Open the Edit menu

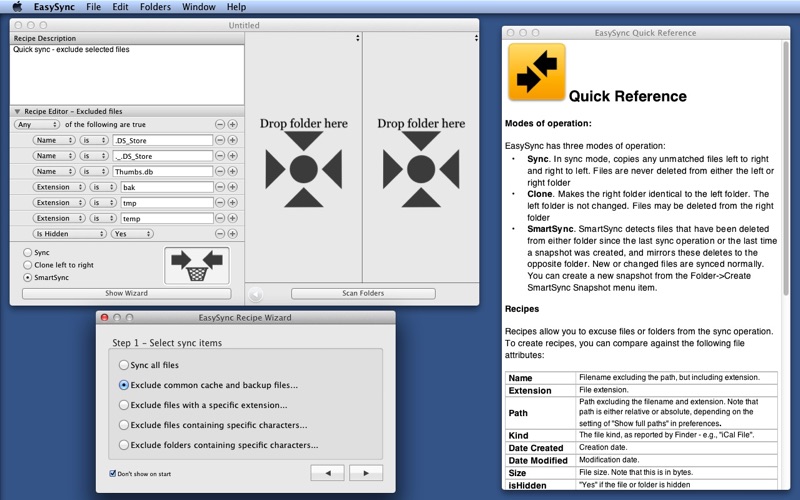point(120,7)
